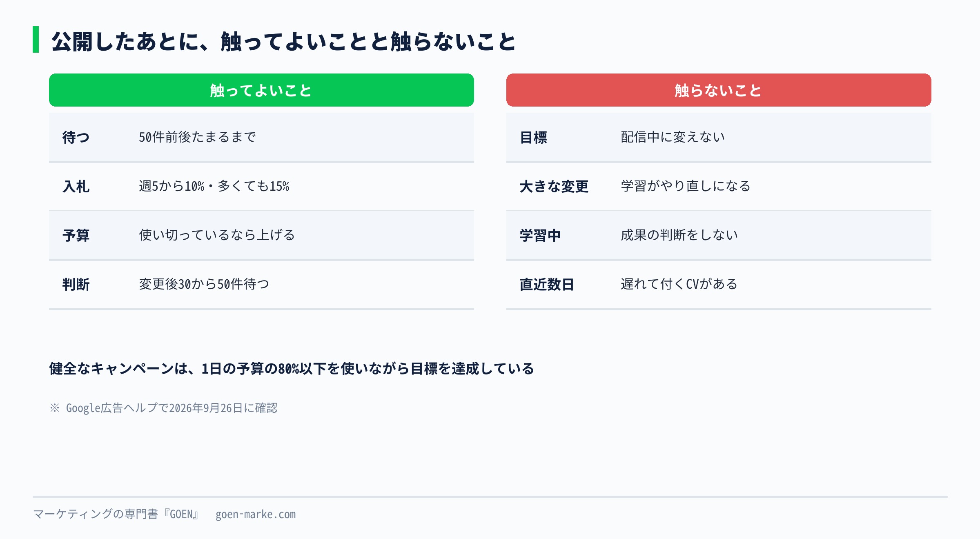The width and height of the screenshot is (980, 539).
Task: Select the green 触ってよいこと header
Action: (x=261, y=90)
